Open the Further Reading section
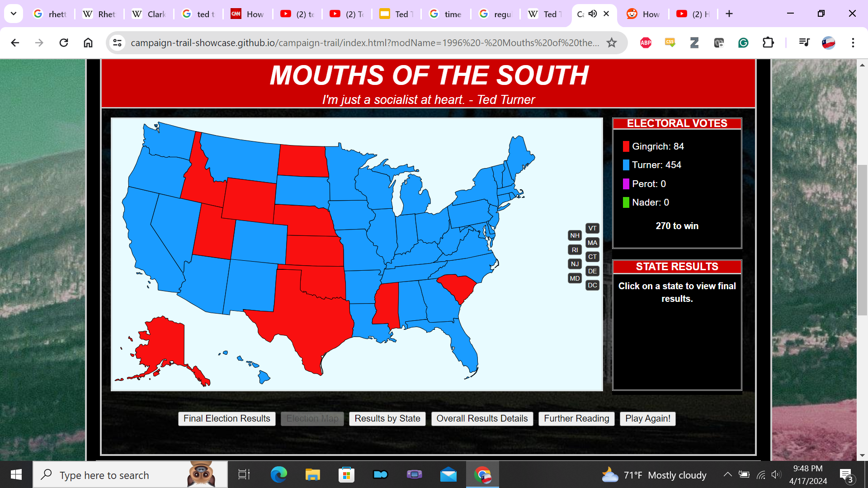The height and width of the screenshot is (488, 868). (576, 418)
